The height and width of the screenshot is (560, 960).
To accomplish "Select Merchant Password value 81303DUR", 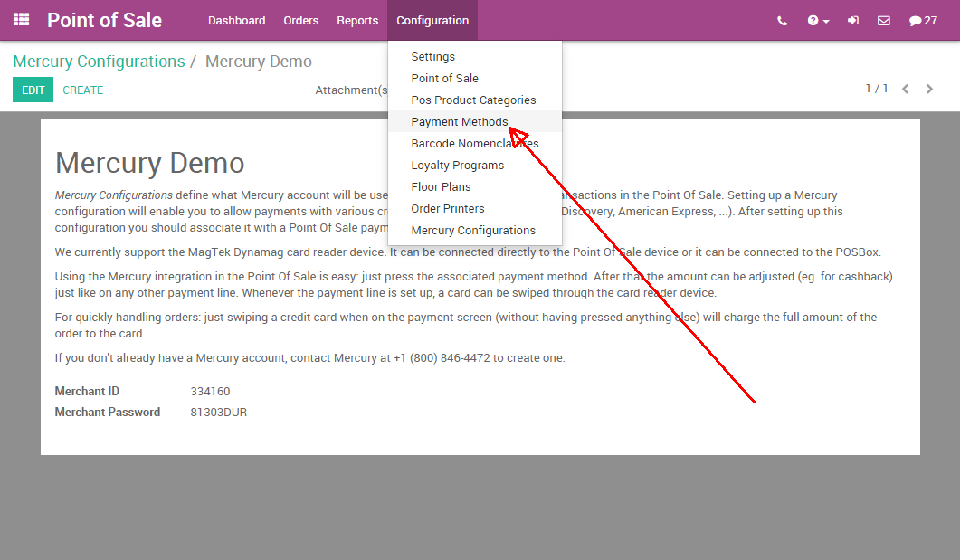I will point(219,412).
